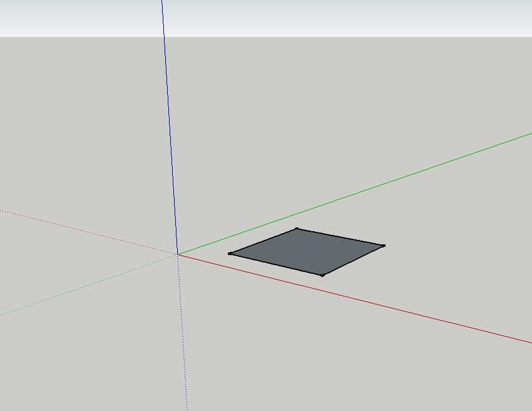
Task: Click empty ground below the solid red axis
Action: [344, 363]
